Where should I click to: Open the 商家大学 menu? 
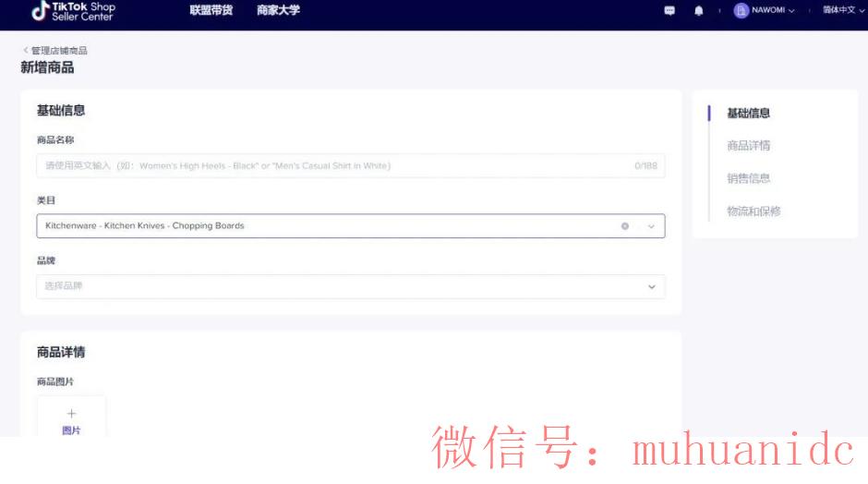coord(278,11)
